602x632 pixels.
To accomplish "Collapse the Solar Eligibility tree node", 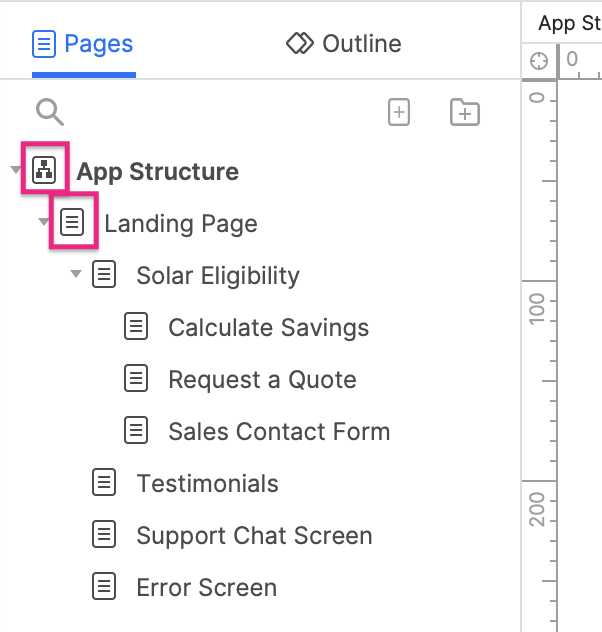I will 76,275.
